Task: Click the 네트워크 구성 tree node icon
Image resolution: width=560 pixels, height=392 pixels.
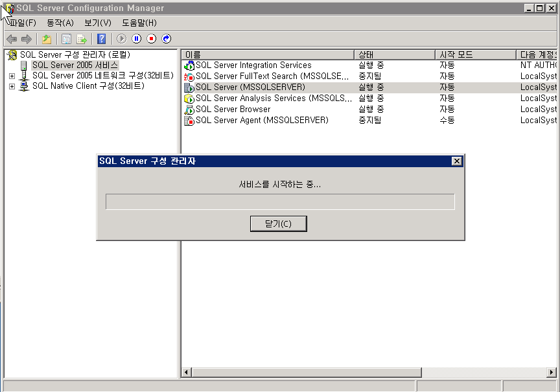Action: coord(24,76)
